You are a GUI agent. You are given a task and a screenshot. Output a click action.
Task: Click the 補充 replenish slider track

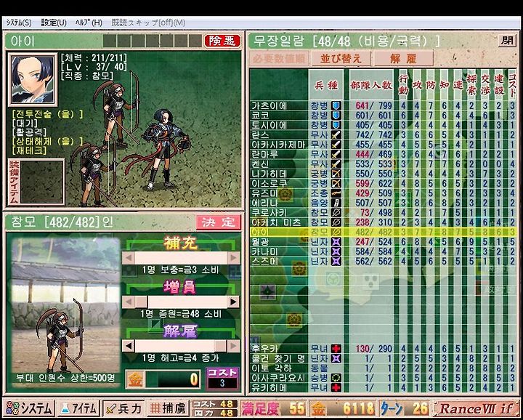[181, 258]
